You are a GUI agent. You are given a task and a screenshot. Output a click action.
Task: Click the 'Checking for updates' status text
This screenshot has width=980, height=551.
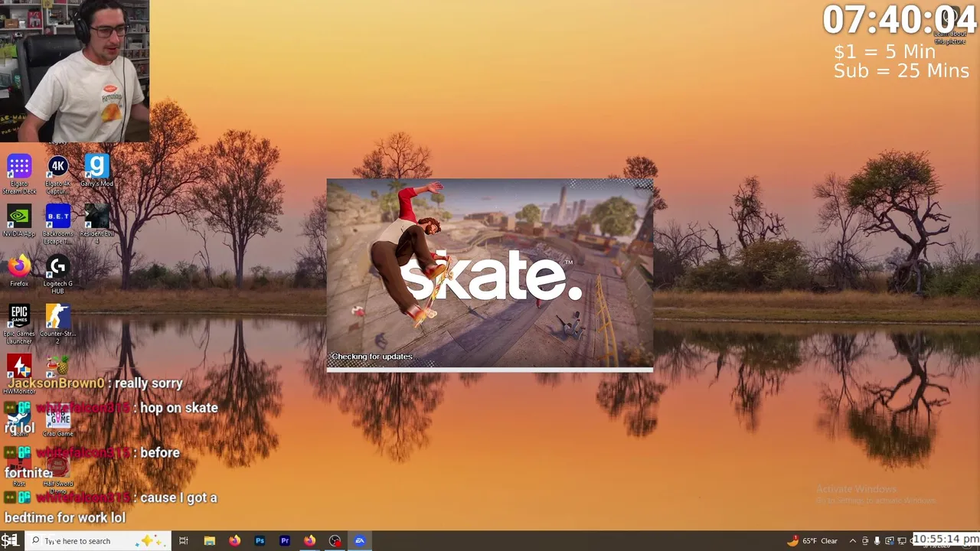(x=372, y=357)
